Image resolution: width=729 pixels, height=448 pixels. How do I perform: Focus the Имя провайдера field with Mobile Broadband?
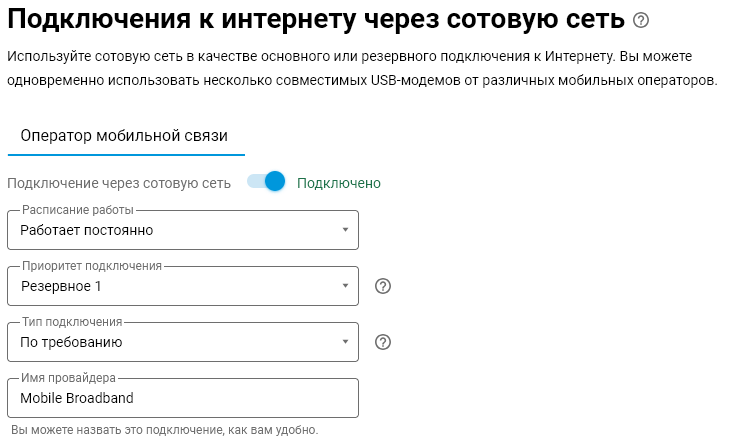tap(182, 398)
